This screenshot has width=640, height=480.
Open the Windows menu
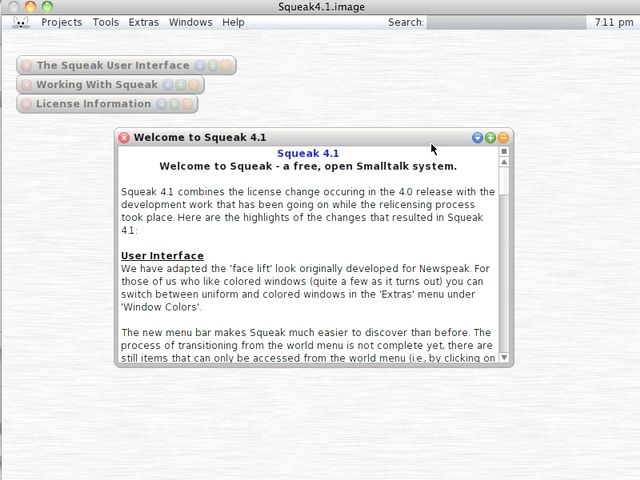(191, 22)
